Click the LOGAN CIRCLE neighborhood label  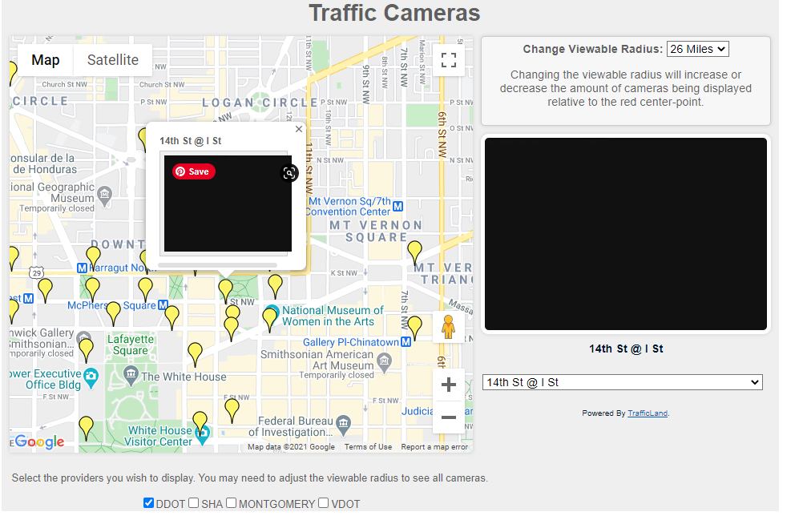pos(260,103)
